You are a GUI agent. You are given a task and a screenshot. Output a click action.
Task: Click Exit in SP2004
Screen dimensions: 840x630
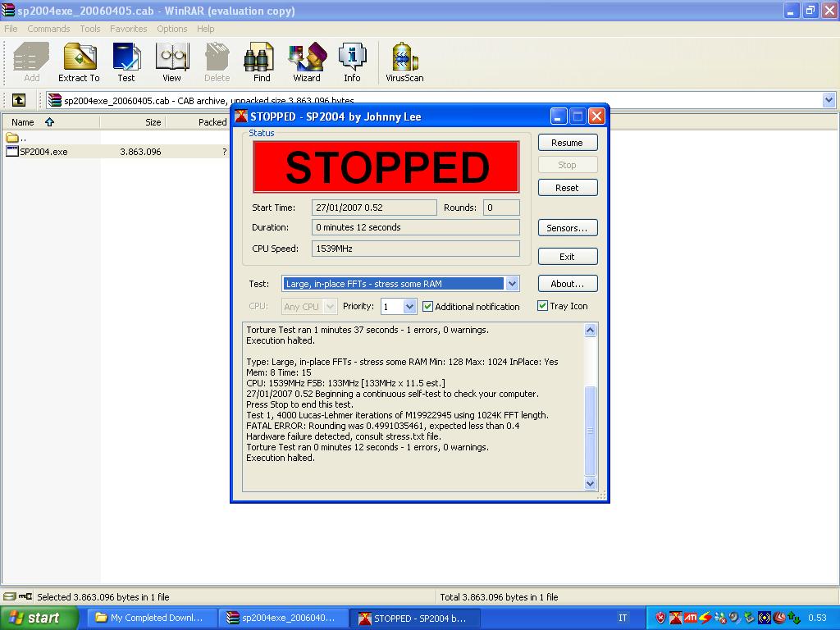click(568, 257)
